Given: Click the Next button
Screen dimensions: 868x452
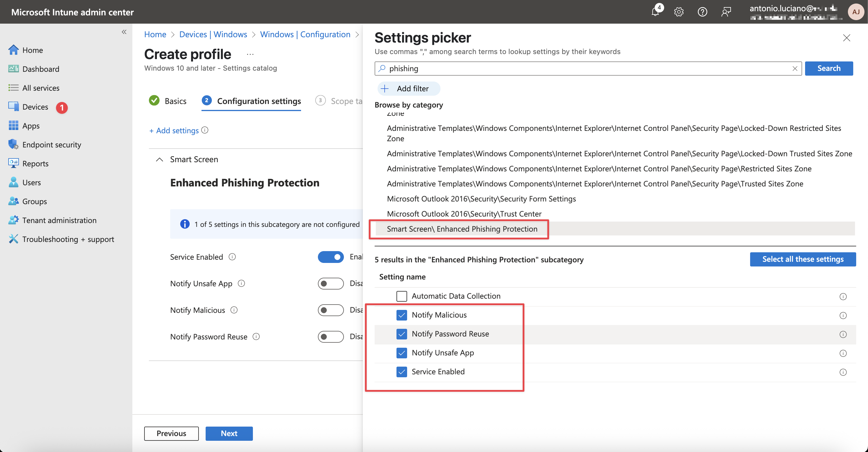Looking at the screenshot, I should [229, 433].
